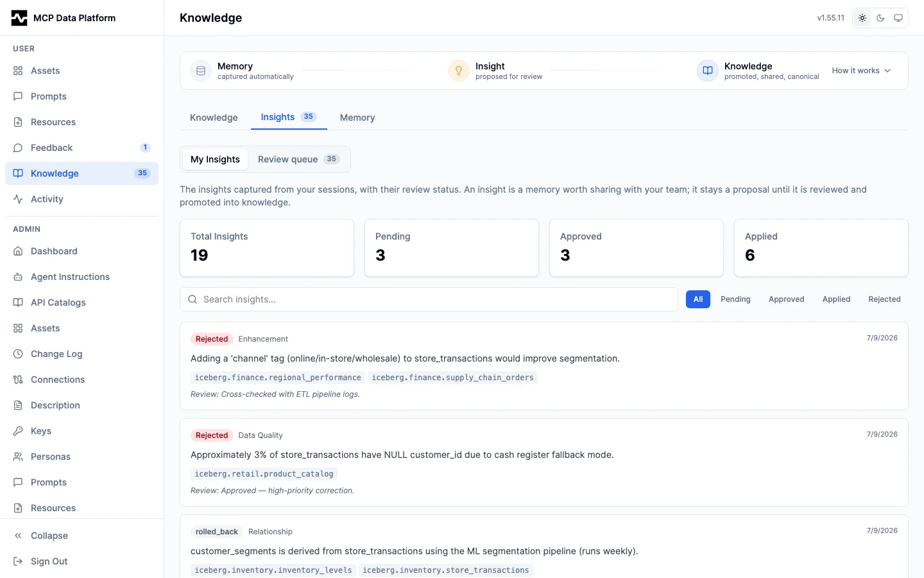Click tag iceberg.retail.product_catalog
This screenshot has height=578, width=924.
pos(264,474)
